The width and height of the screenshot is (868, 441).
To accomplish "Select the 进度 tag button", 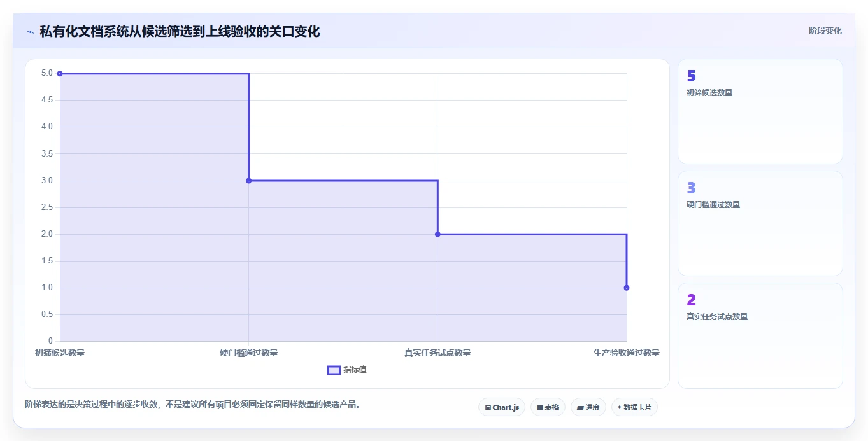I will (x=588, y=407).
